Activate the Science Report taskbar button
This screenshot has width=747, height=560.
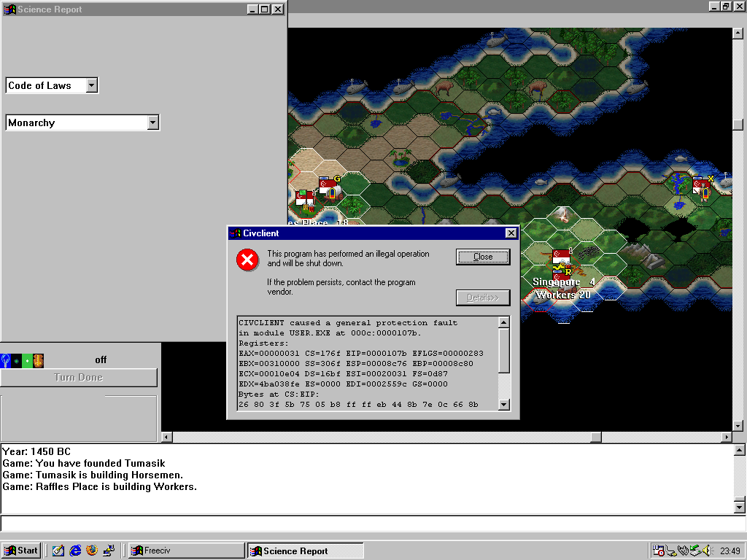[x=306, y=551]
